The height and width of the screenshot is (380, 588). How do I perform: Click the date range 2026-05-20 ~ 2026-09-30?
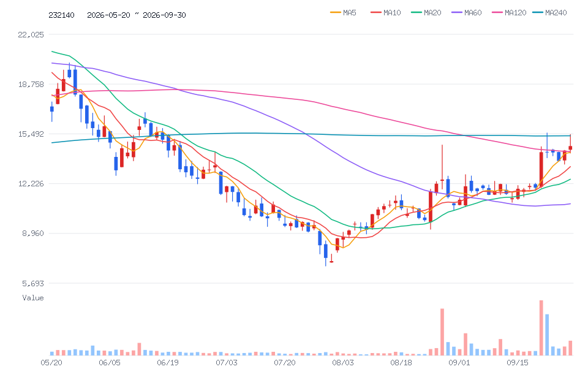(x=137, y=15)
